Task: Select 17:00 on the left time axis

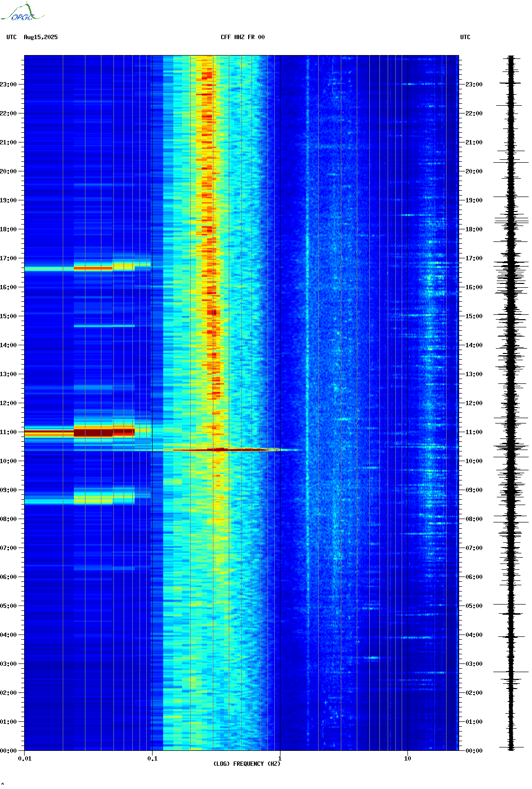Action: (8, 258)
